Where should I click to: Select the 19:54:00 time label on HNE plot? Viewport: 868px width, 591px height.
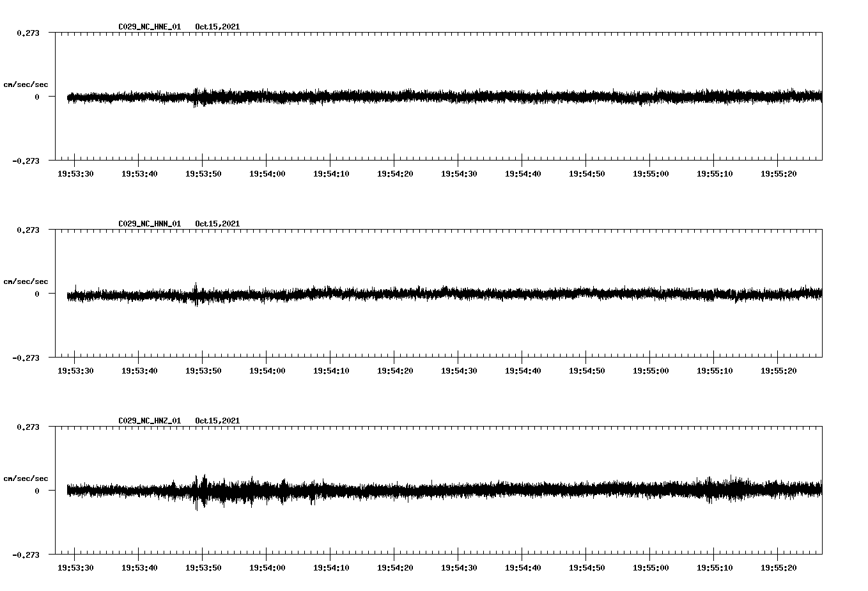tap(267, 174)
